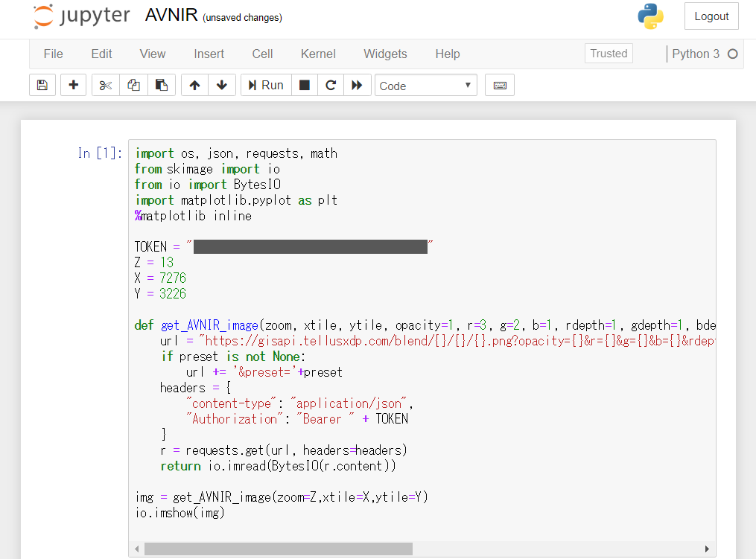The height and width of the screenshot is (559, 756).
Task: Click the Jupyter logo
Action: [x=81, y=16]
